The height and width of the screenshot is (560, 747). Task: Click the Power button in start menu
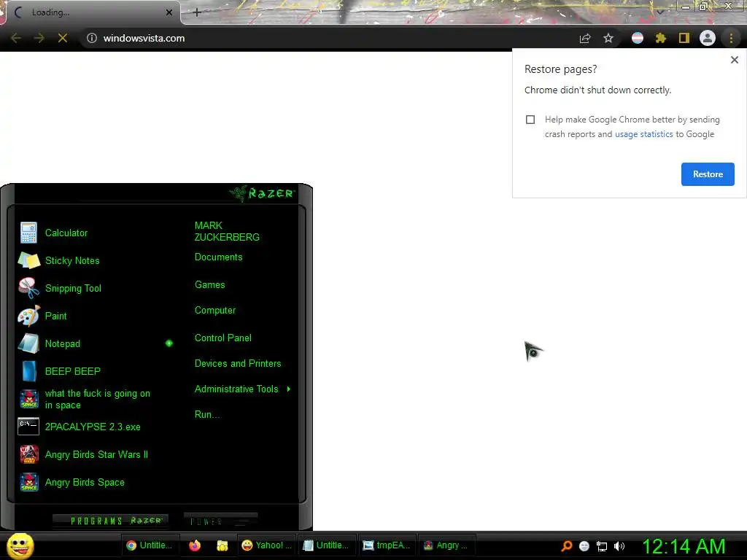(220, 521)
